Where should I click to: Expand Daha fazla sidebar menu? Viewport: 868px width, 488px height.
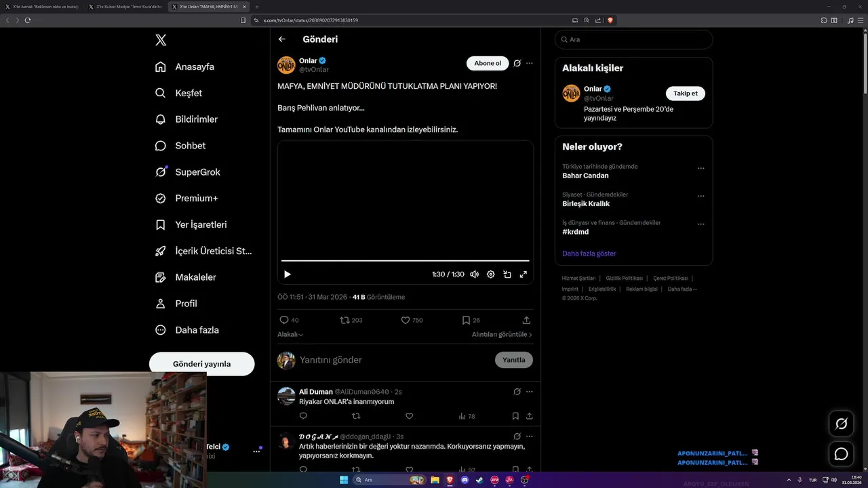coord(187,330)
